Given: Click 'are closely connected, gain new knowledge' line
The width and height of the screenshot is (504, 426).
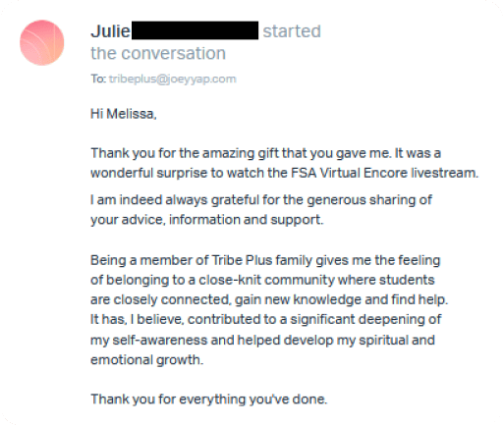Looking at the screenshot, I should click(x=269, y=299).
